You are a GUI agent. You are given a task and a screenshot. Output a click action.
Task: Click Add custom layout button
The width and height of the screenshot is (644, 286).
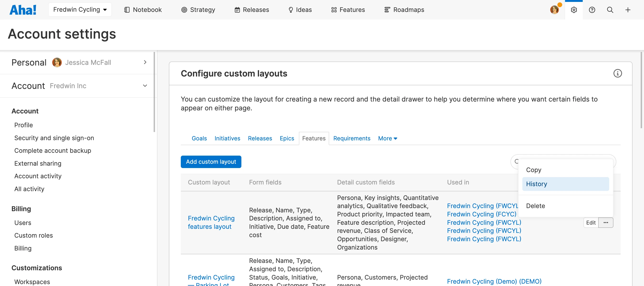point(211,162)
